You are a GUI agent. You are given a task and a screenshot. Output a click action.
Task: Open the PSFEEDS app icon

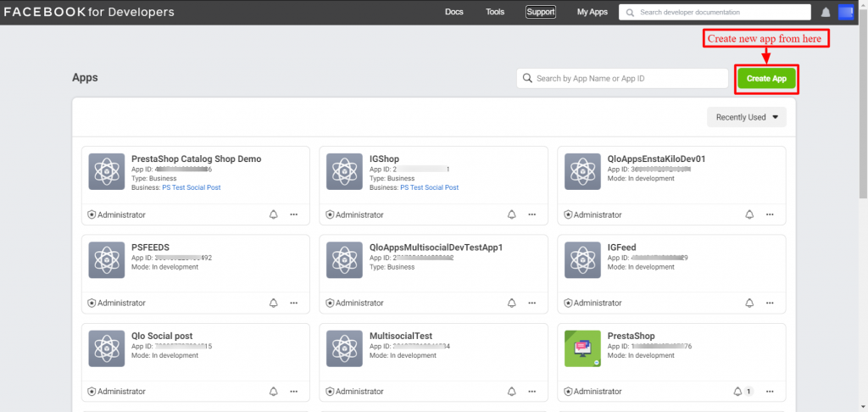pyautogui.click(x=106, y=259)
